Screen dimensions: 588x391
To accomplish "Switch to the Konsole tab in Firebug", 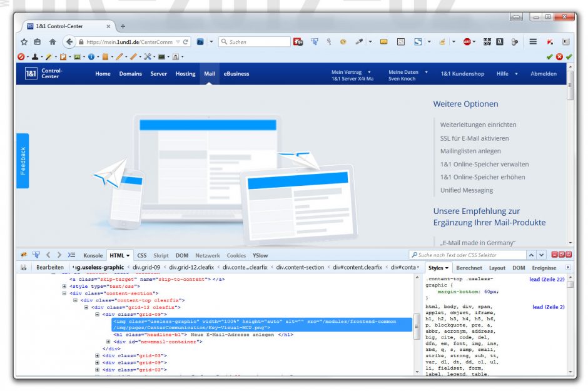I will tap(93, 255).
